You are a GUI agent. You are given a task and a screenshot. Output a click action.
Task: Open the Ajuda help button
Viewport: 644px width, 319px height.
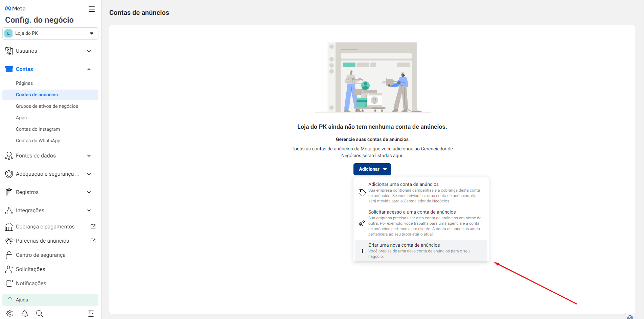(50, 300)
